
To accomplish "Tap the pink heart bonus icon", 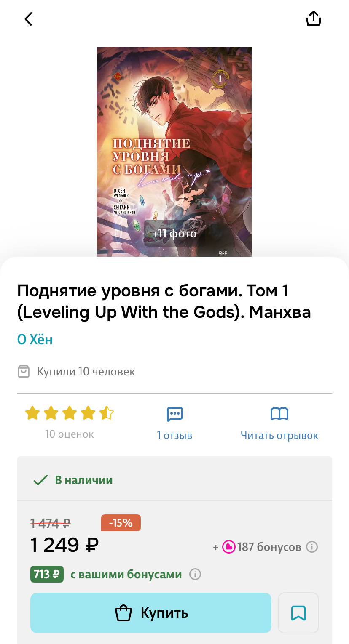I will pos(228,547).
